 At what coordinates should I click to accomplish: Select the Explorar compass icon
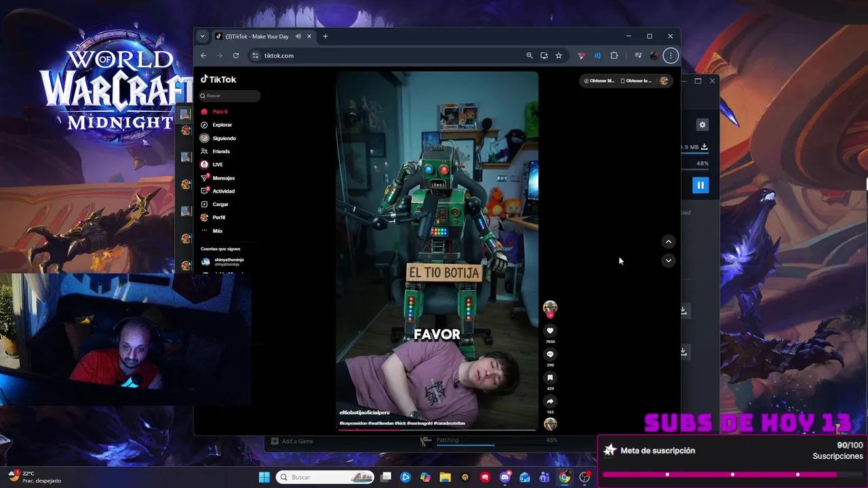[x=204, y=125]
